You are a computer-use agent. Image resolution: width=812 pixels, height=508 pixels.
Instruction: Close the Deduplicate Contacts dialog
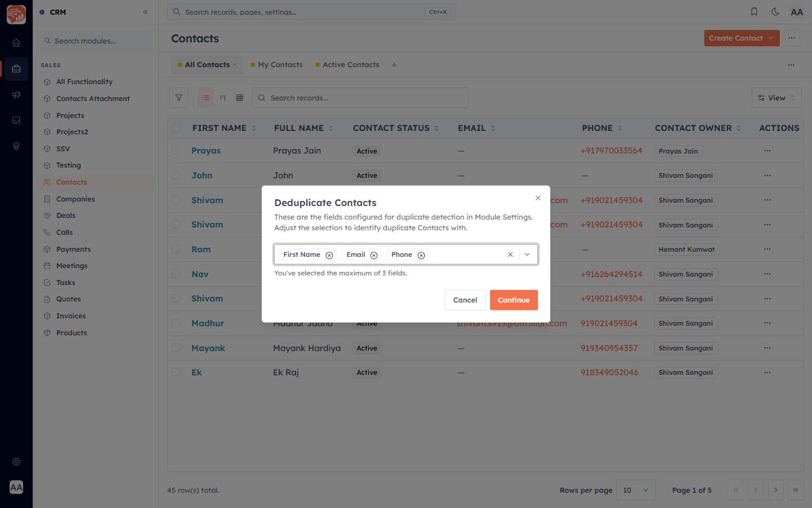point(538,198)
